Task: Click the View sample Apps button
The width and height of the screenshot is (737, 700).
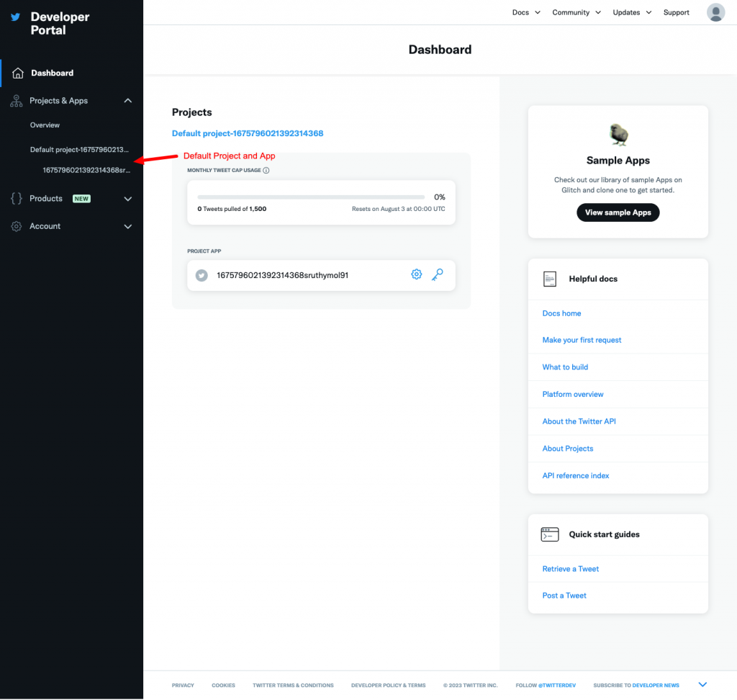Action: coord(618,212)
